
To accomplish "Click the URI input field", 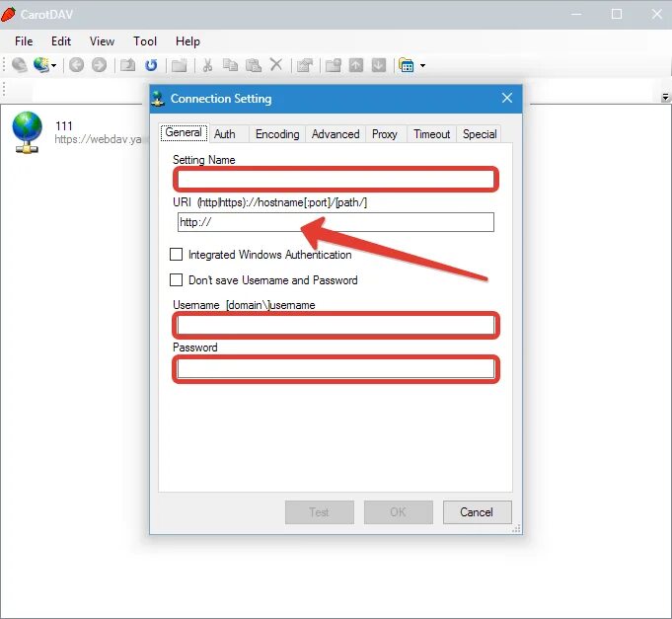I will click(x=336, y=222).
